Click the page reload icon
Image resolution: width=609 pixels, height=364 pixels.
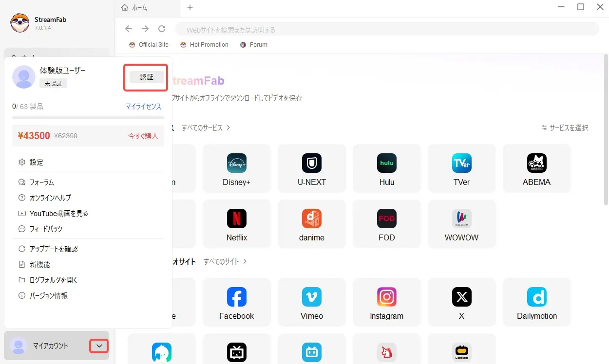[162, 29]
